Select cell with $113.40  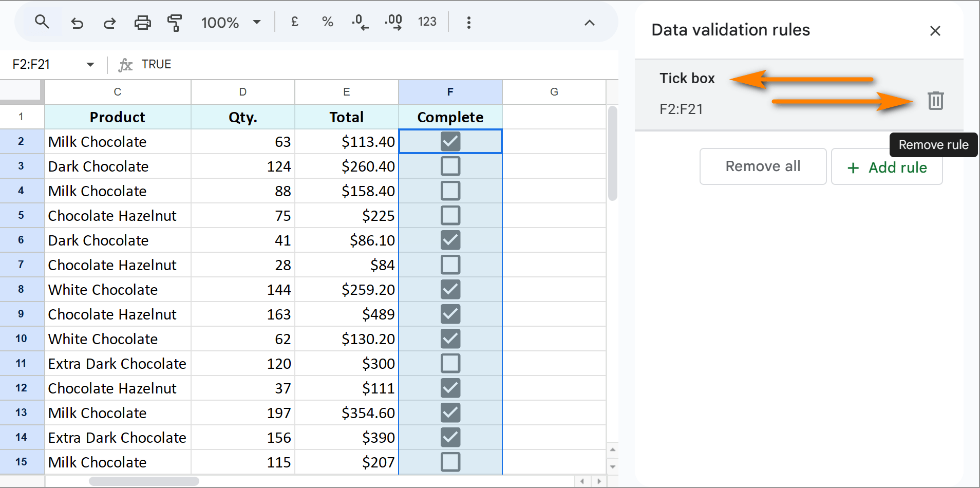(347, 141)
